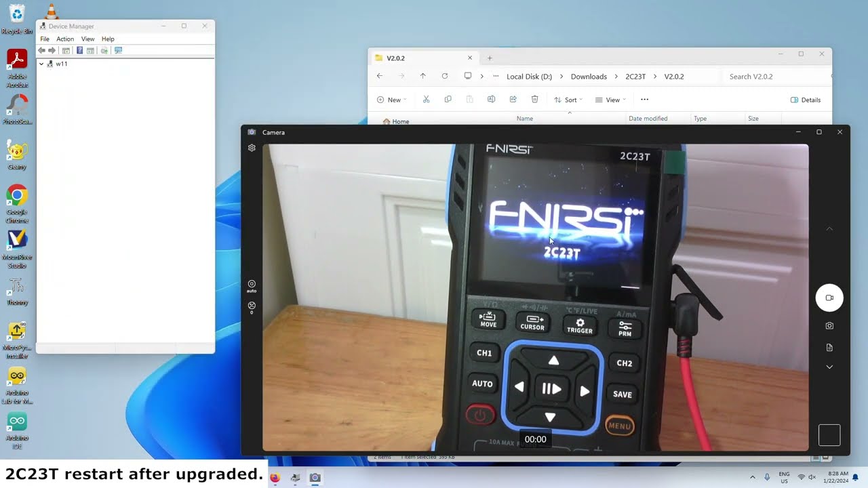The width and height of the screenshot is (868, 488).
Task: Click Camera app icon in taskbar
Action: 315,477
